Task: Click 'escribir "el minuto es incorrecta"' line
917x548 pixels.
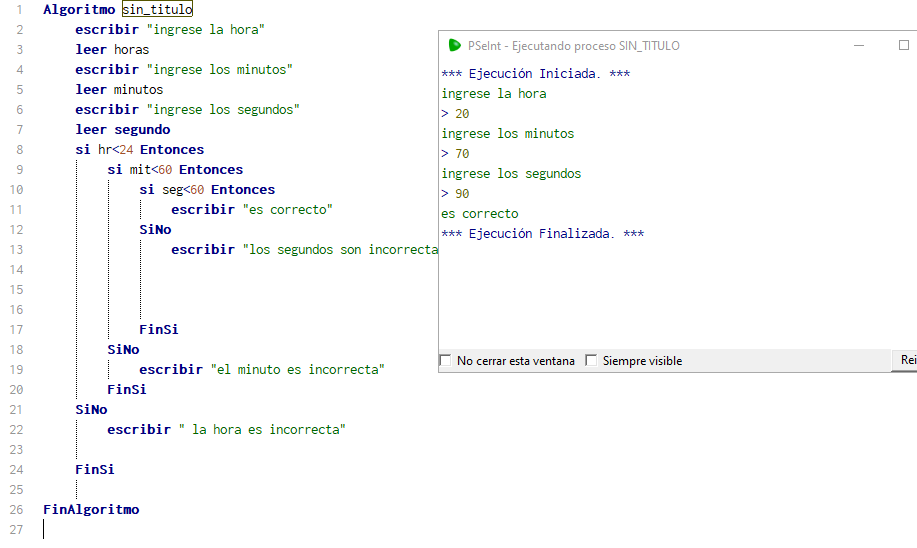Action: click(x=261, y=369)
